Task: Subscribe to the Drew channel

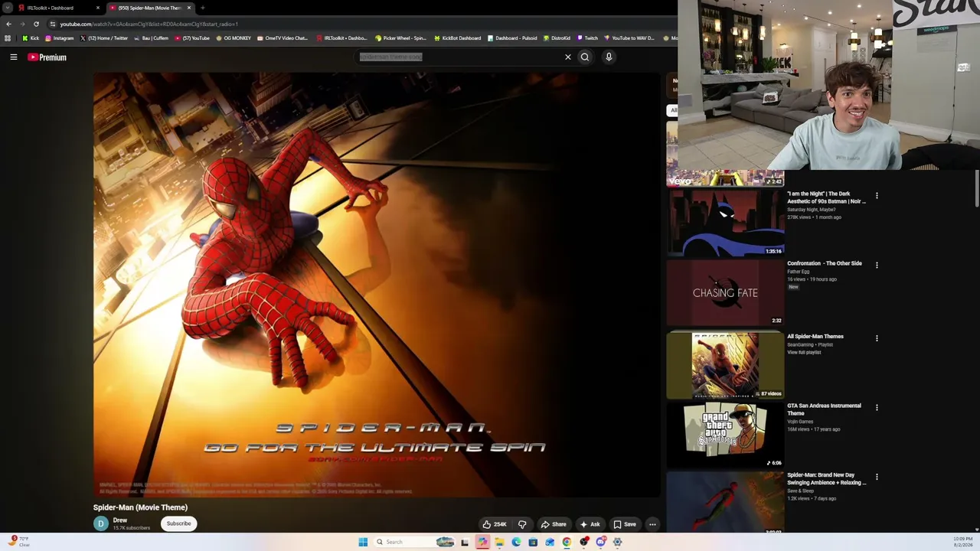Action: (178, 523)
